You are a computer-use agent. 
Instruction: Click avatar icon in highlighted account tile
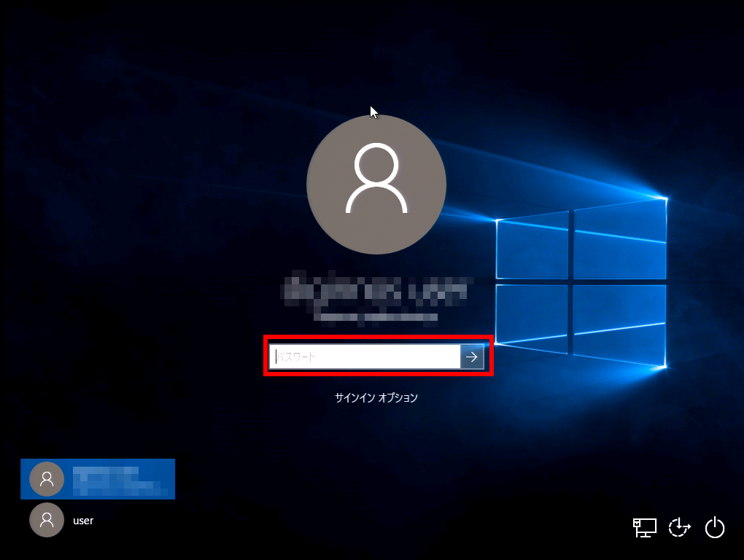click(47, 479)
